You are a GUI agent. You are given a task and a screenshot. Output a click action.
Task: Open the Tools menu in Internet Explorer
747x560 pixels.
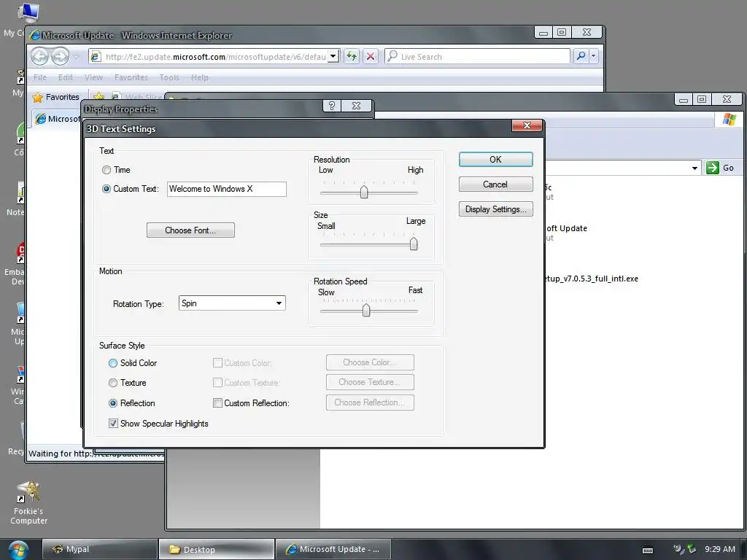(x=169, y=77)
